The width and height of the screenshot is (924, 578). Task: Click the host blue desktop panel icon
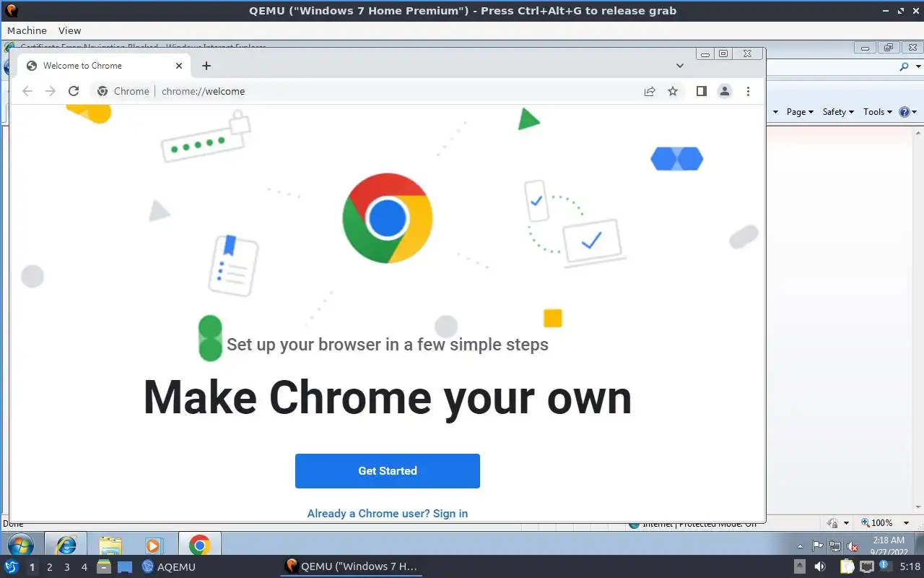point(125,567)
